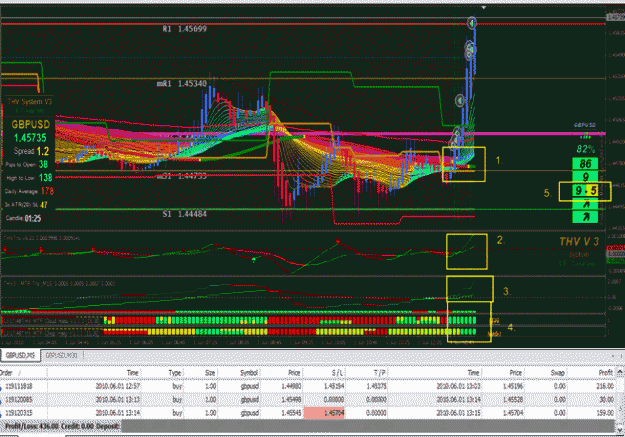Click the THV V 3 indicator title

[579, 242]
